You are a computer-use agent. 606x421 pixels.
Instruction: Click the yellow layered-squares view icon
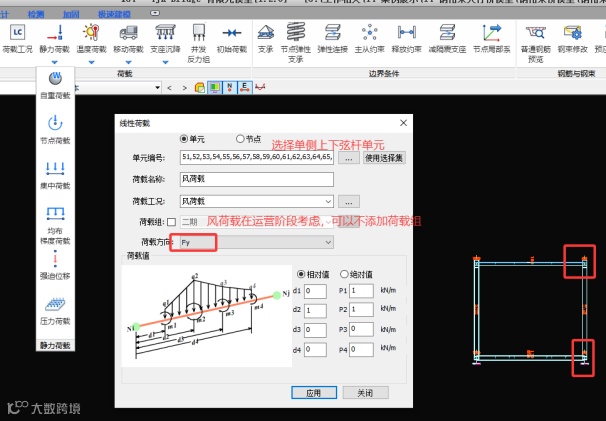pyautogui.click(x=200, y=88)
